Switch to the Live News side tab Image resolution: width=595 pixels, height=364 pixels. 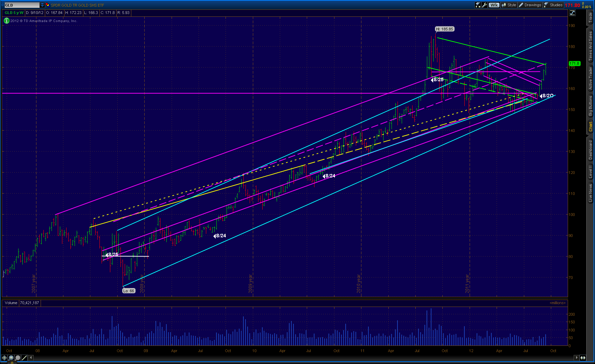590,193
